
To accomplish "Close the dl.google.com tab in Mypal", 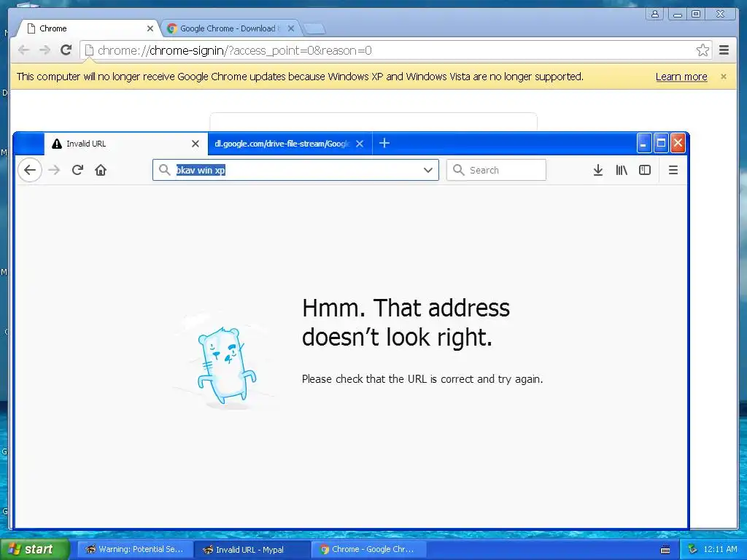I will tap(360, 144).
